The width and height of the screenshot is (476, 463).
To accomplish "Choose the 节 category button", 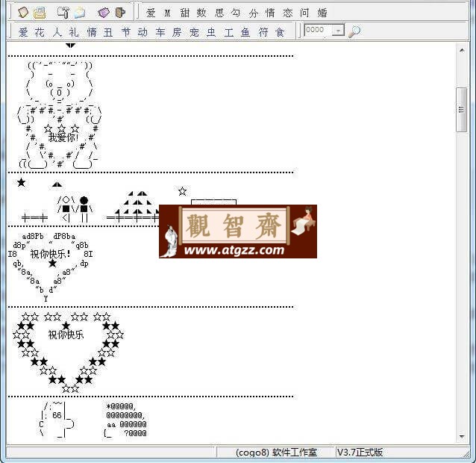I will point(125,31).
